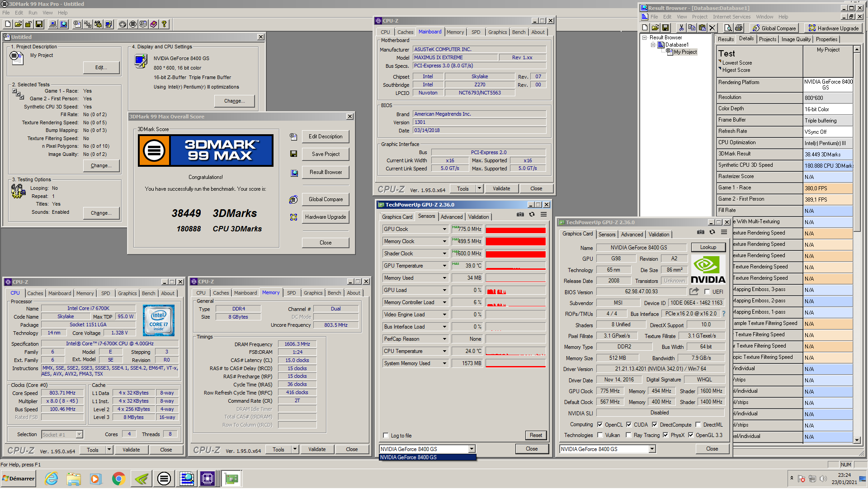868x489 pixels.
Task: Open System Memory Used sensor dropdown
Action: click(444, 363)
